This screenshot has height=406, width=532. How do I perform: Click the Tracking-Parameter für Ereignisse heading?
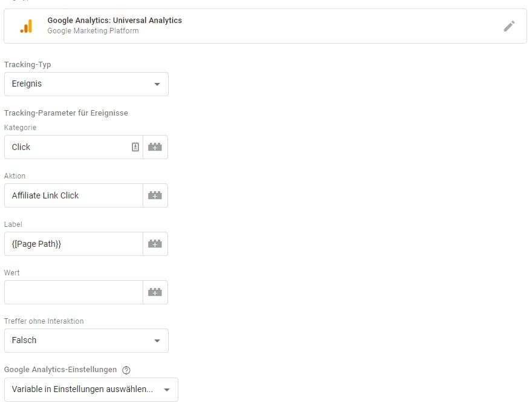click(66, 113)
